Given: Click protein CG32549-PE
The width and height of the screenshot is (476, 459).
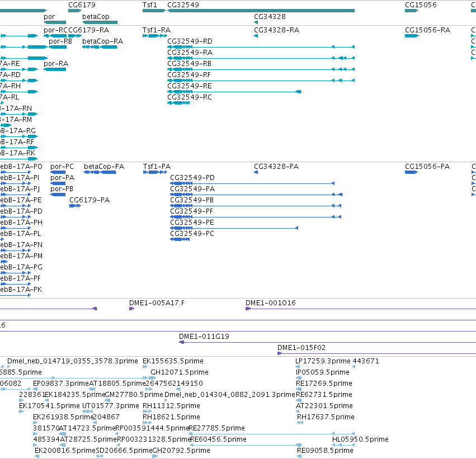Looking at the screenshot, I should coord(192,223).
